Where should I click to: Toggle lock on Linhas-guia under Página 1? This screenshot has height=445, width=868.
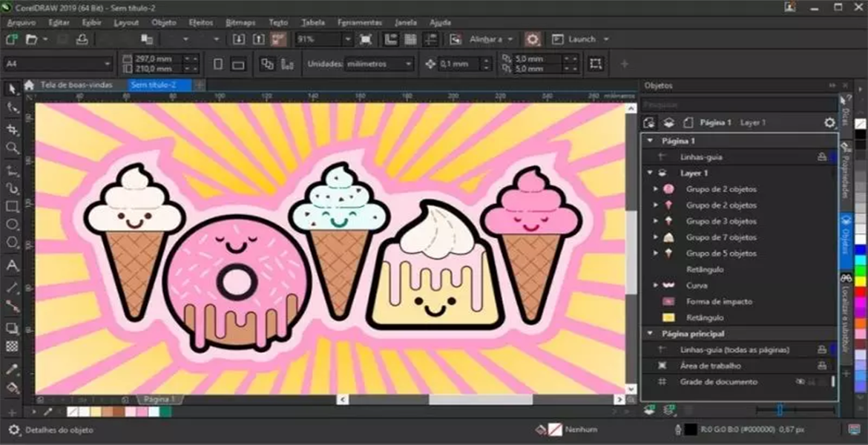click(x=821, y=157)
